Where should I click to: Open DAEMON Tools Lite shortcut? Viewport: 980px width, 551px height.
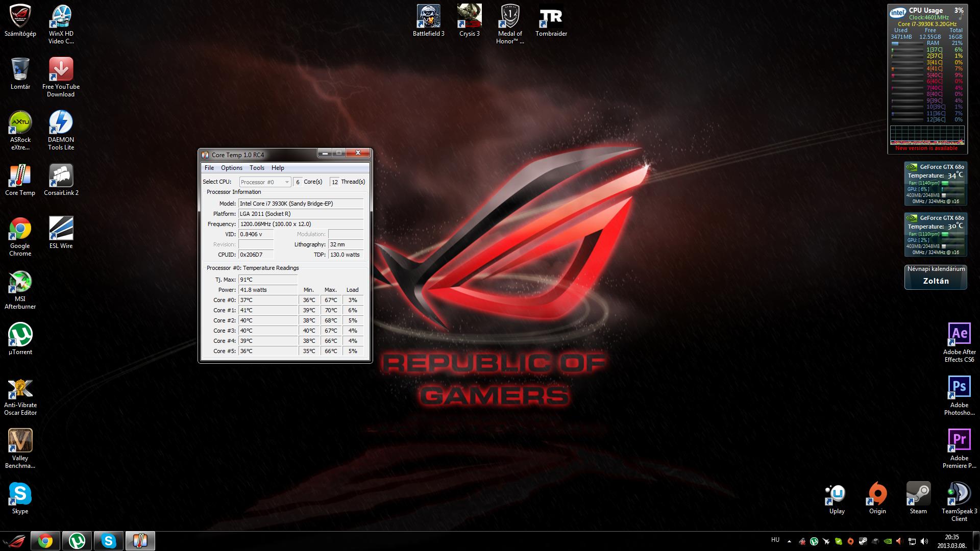61,123
